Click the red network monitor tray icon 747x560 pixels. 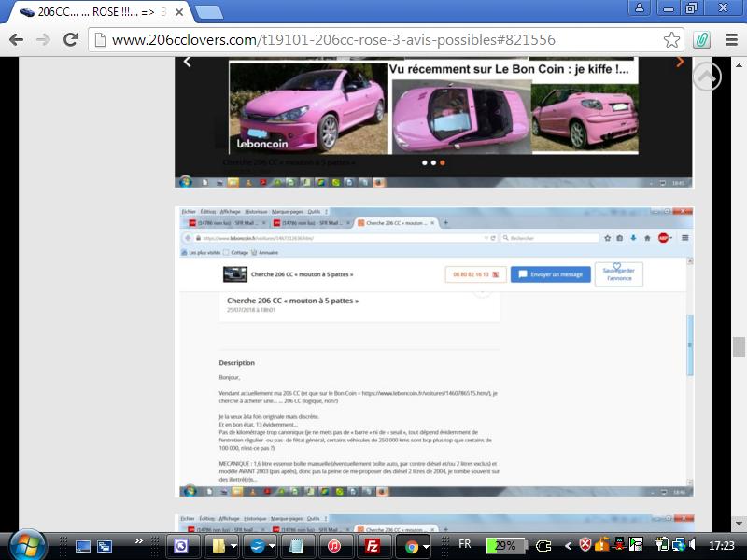[619, 544]
